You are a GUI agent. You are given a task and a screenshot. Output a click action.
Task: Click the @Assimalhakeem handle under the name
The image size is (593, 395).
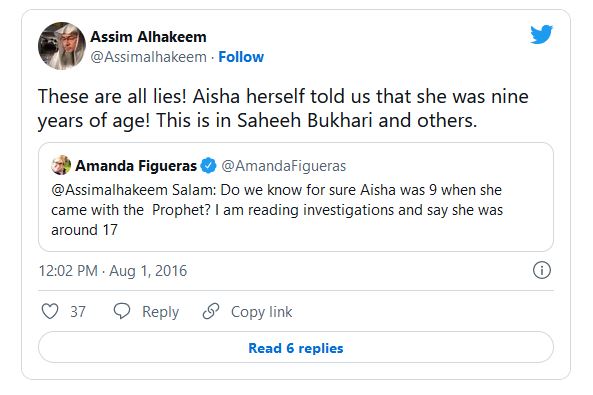pyautogui.click(x=148, y=57)
